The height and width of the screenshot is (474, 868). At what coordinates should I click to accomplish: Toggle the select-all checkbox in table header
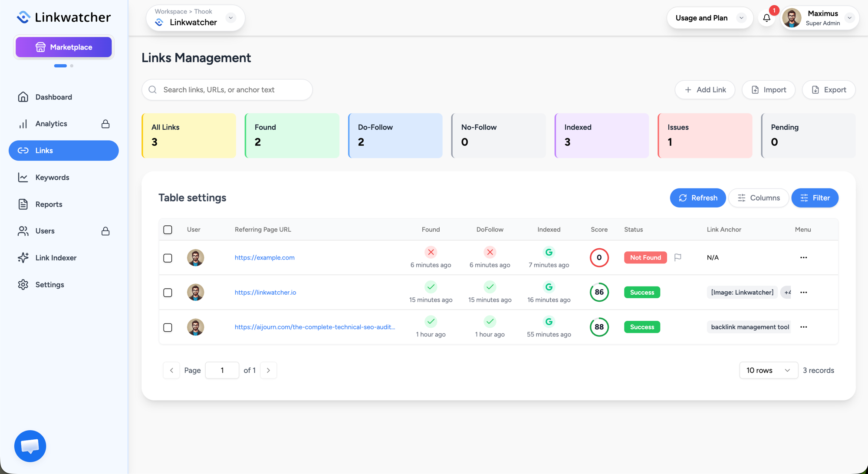pyautogui.click(x=168, y=230)
